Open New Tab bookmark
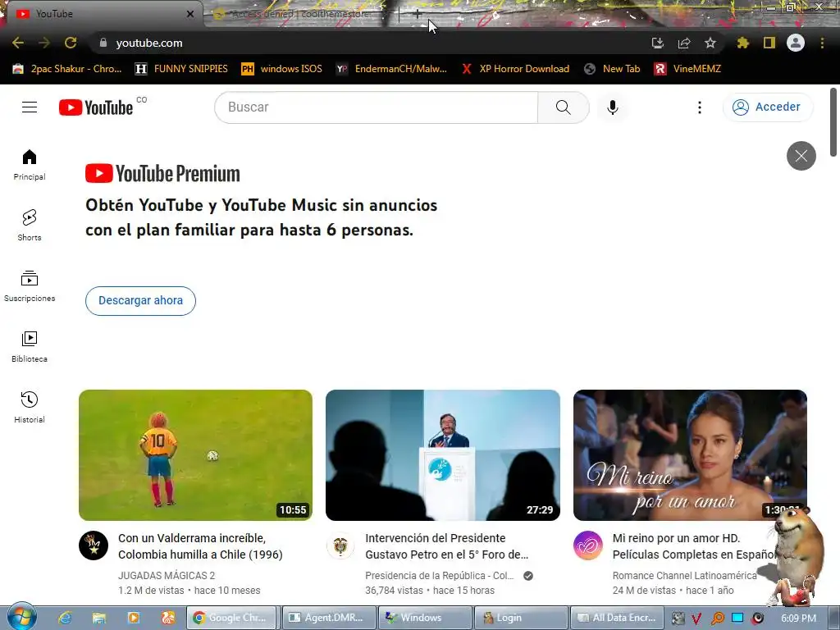This screenshot has width=840, height=630. coord(612,69)
